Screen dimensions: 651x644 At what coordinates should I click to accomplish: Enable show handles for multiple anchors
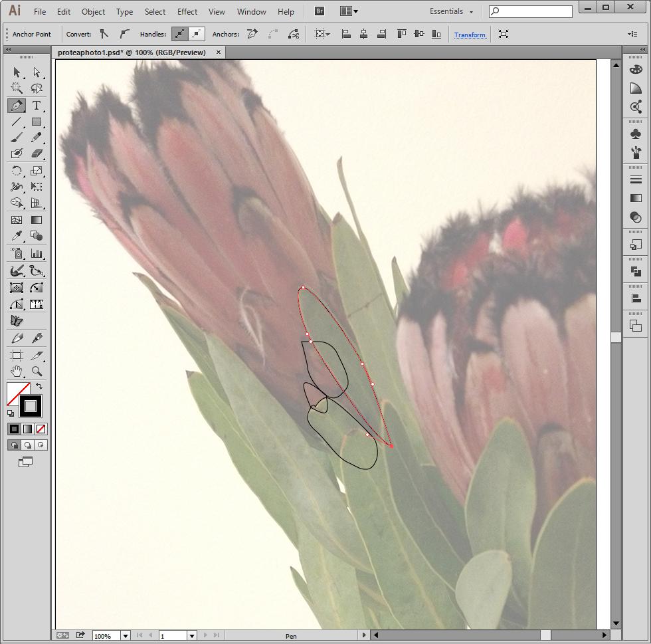click(180, 34)
